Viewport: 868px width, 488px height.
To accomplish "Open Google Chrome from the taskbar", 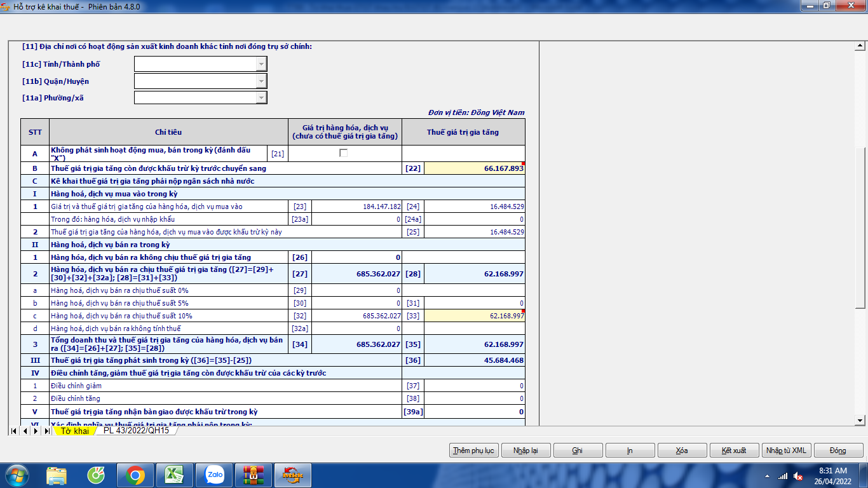I will [135, 474].
